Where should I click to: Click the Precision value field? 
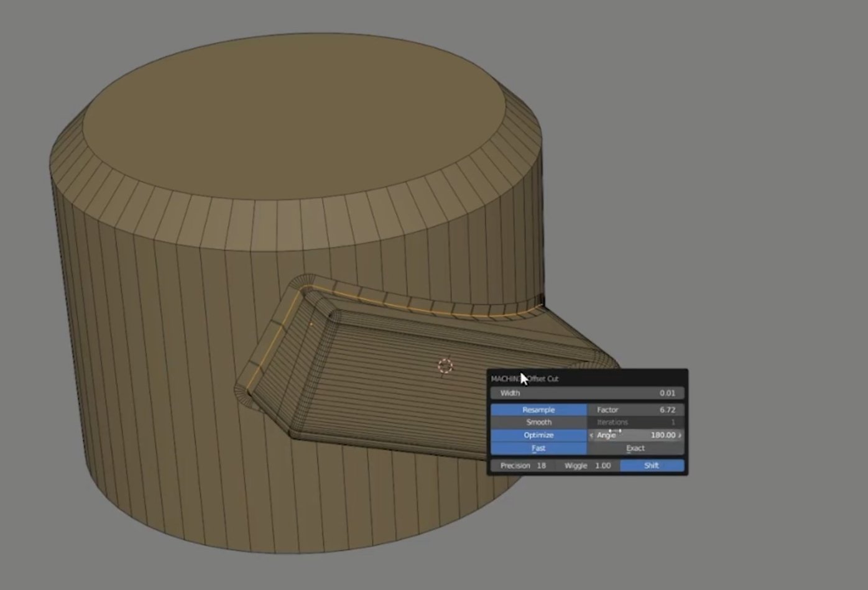point(523,466)
